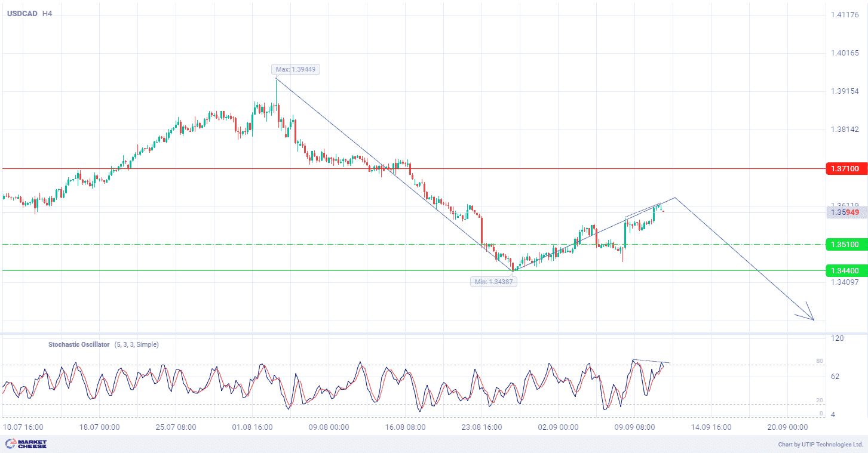Open Chart by UTIP Technologies Ltd. link
The height and width of the screenshot is (453, 868).
[x=820, y=444]
